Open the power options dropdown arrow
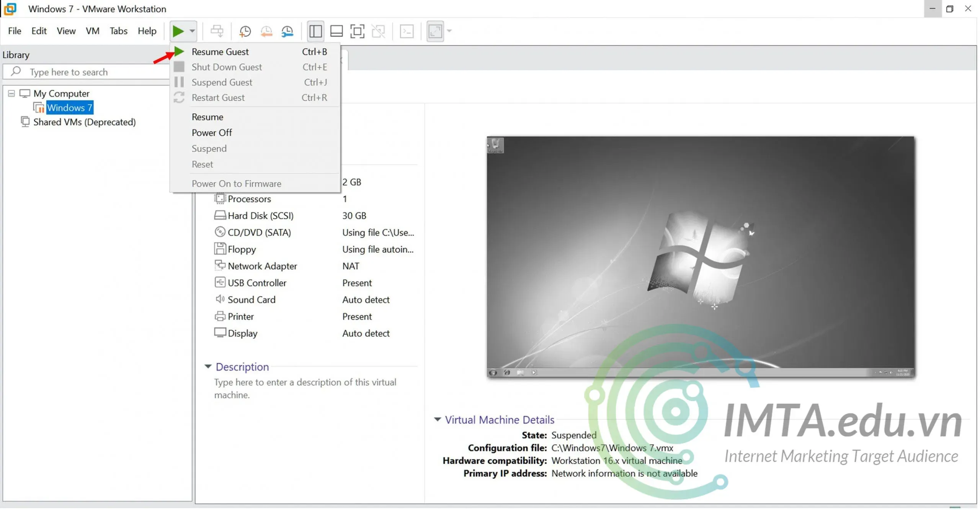980x510 pixels. click(x=192, y=31)
